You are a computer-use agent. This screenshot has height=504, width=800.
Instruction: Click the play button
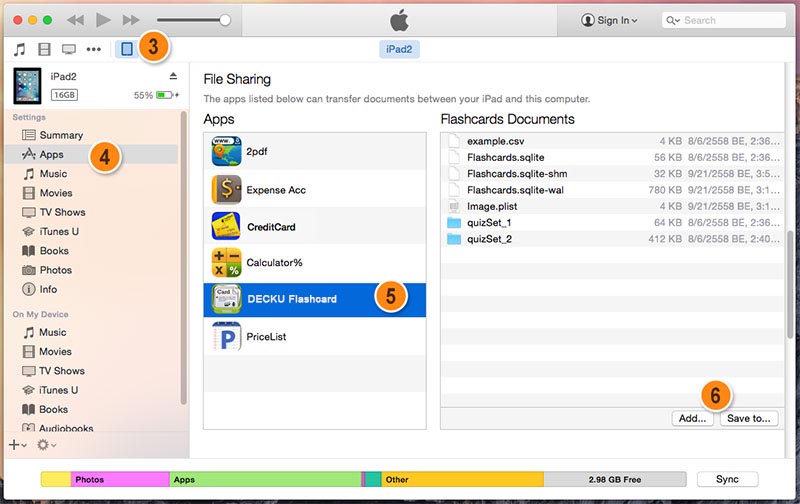pos(104,20)
